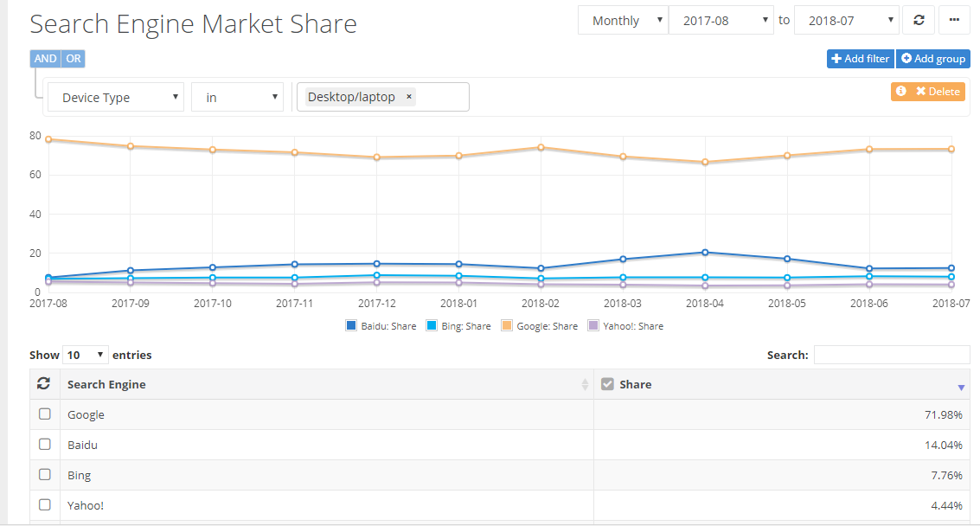Click the Baidu peak point at 2018-04
The height and width of the screenshot is (526, 980).
[x=705, y=253]
